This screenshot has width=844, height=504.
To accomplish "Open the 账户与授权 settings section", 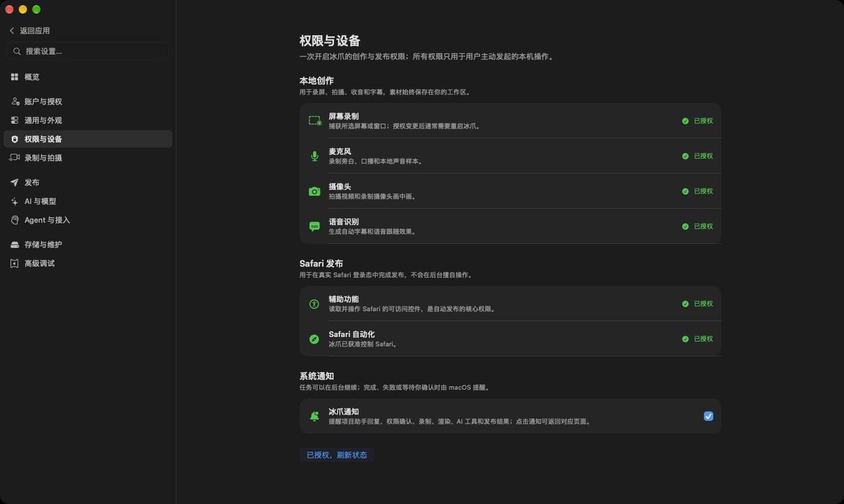I will coord(88,101).
